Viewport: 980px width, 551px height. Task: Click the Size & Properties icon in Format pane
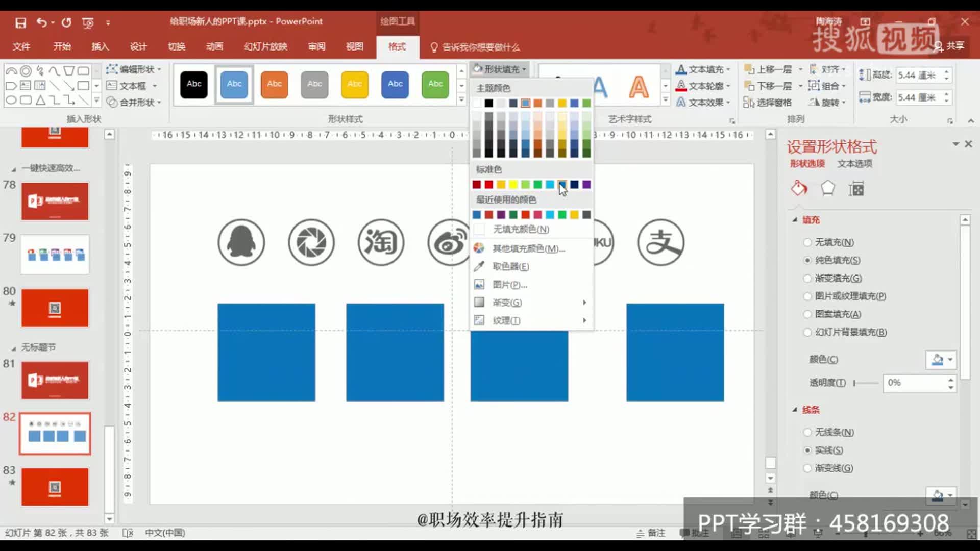tap(856, 188)
